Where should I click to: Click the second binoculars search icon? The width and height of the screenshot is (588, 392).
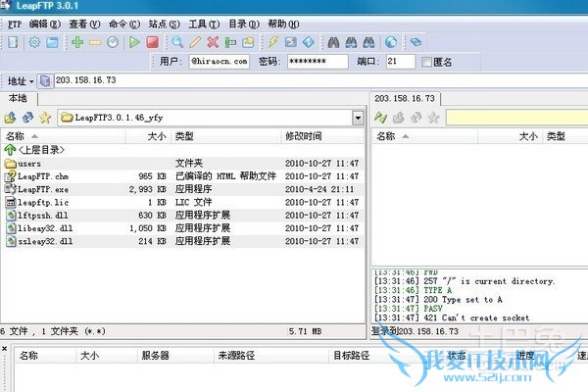tap(351, 42)
